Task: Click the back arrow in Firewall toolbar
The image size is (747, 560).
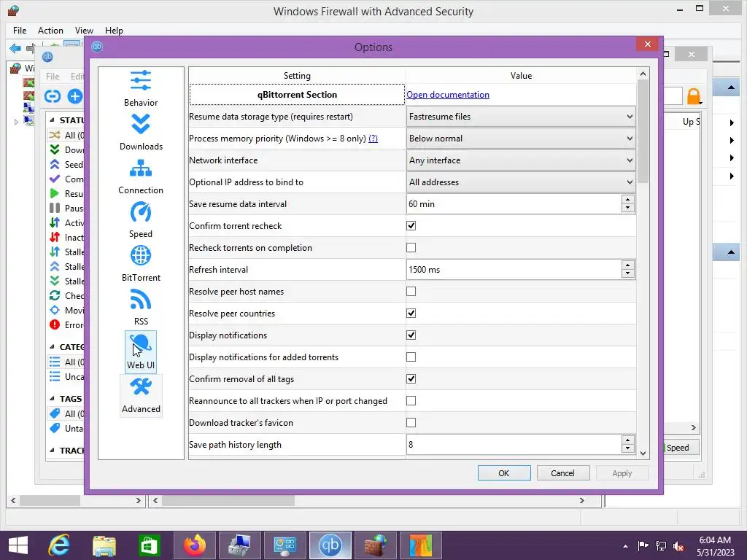Action: (x=15, y=48)
